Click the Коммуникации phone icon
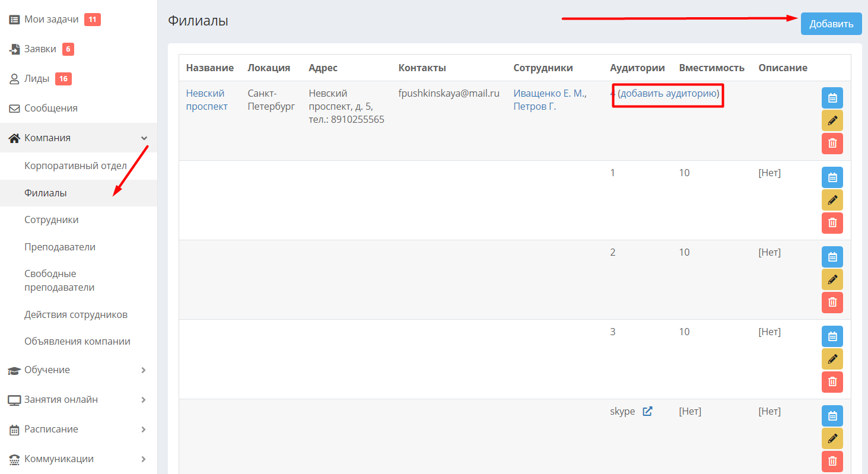Image resolution: width=868 pixels, height=474 pixels. [x=14, y=459]
